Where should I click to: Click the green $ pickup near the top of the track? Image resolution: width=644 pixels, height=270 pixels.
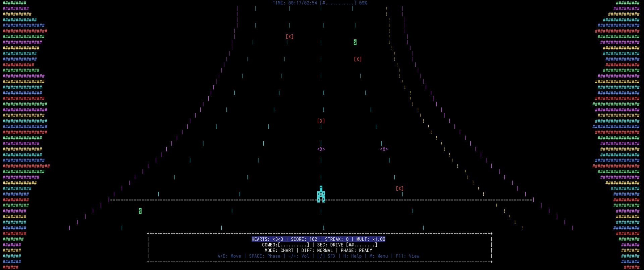[x=355, y=42]
